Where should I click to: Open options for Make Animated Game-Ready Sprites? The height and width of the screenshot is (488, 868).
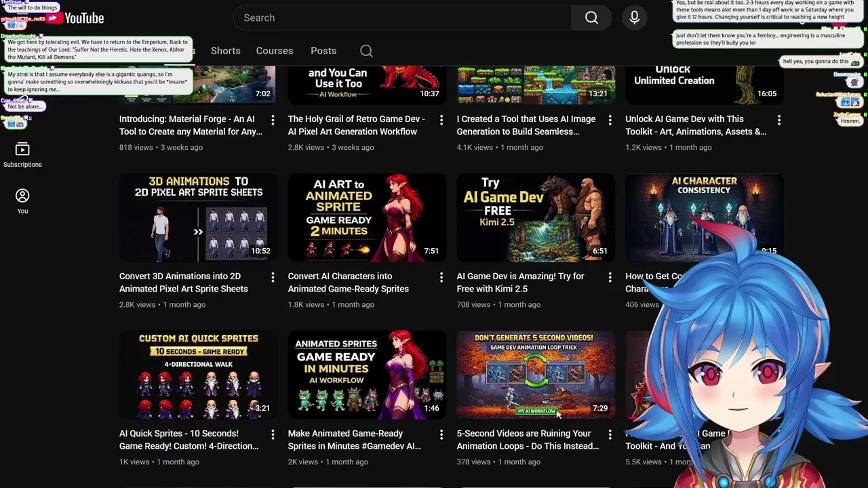(x=441, y=434)
